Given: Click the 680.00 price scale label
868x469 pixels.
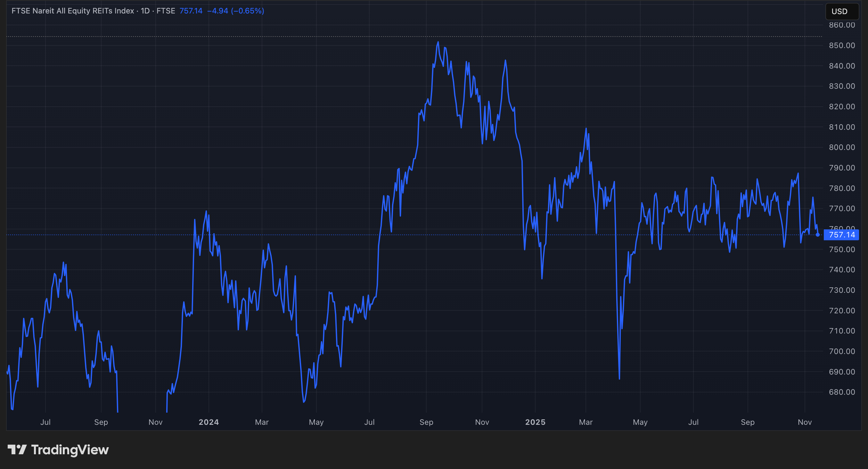Looking at the screenshot, I should pos(842,392).
